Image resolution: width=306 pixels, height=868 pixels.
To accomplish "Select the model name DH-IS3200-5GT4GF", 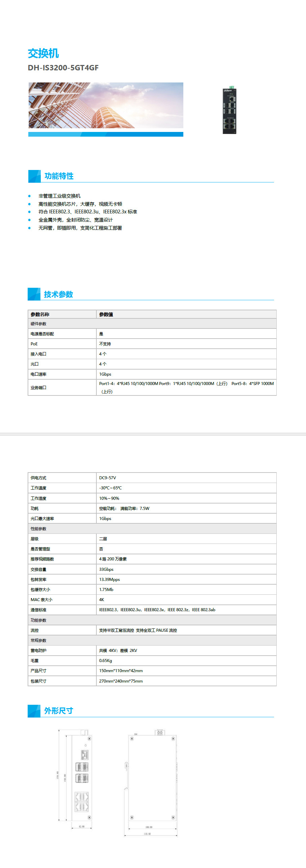I will [x=63, y=68].
